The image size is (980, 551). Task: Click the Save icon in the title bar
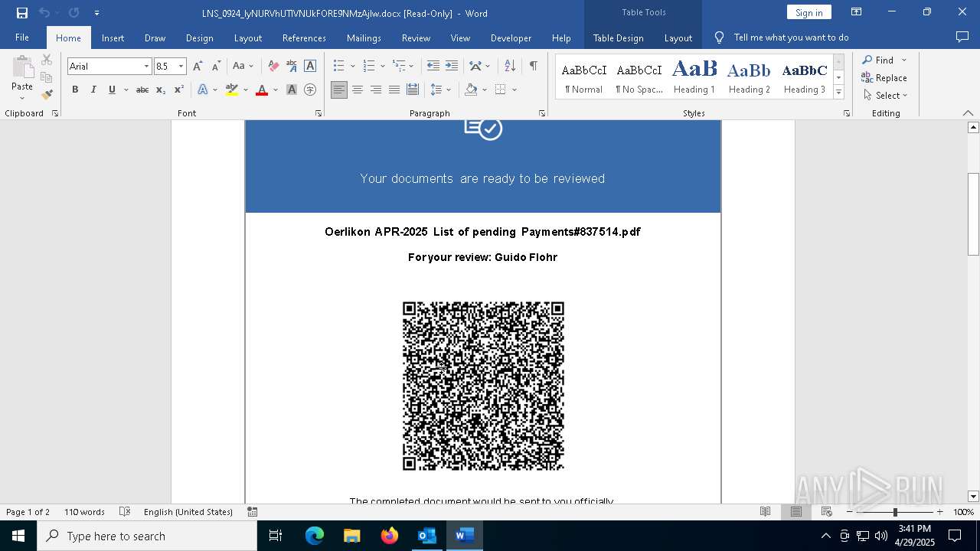22,13
